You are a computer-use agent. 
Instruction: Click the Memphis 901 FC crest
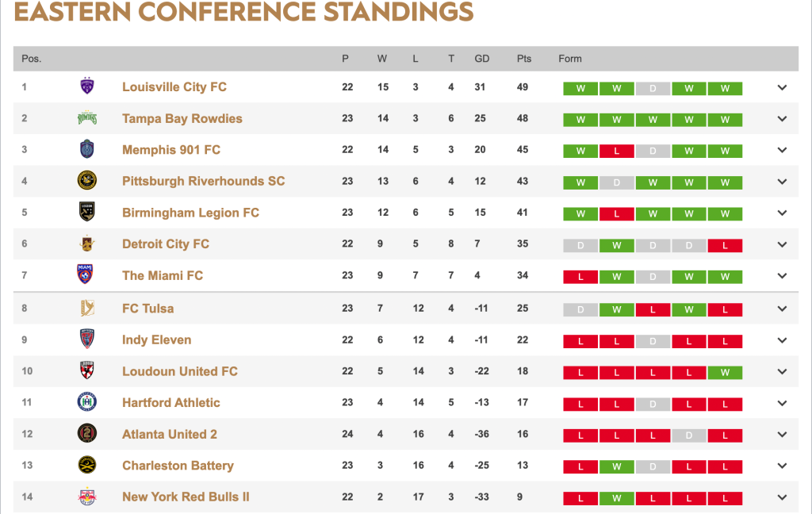(x=87, y=149)
